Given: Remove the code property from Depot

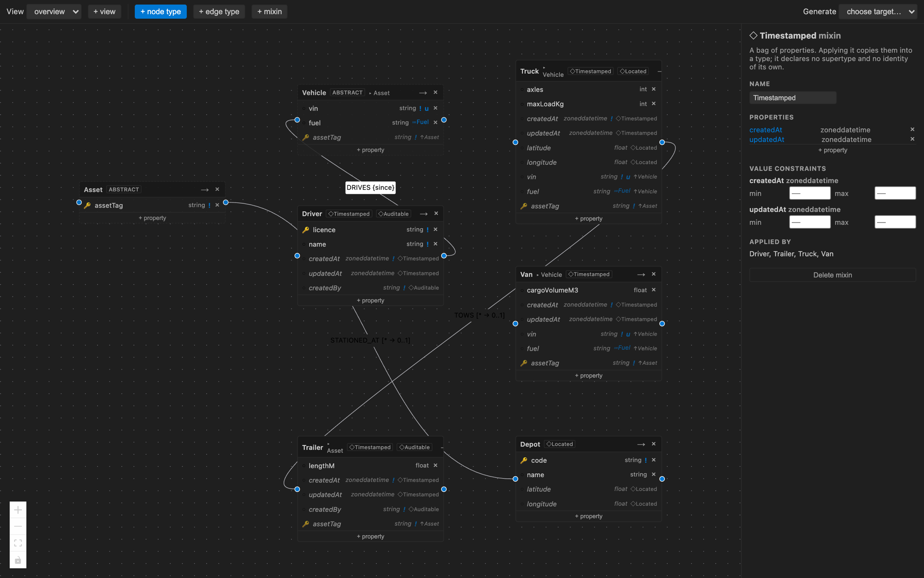Looking at the screenshot, I should pos(654,460).
